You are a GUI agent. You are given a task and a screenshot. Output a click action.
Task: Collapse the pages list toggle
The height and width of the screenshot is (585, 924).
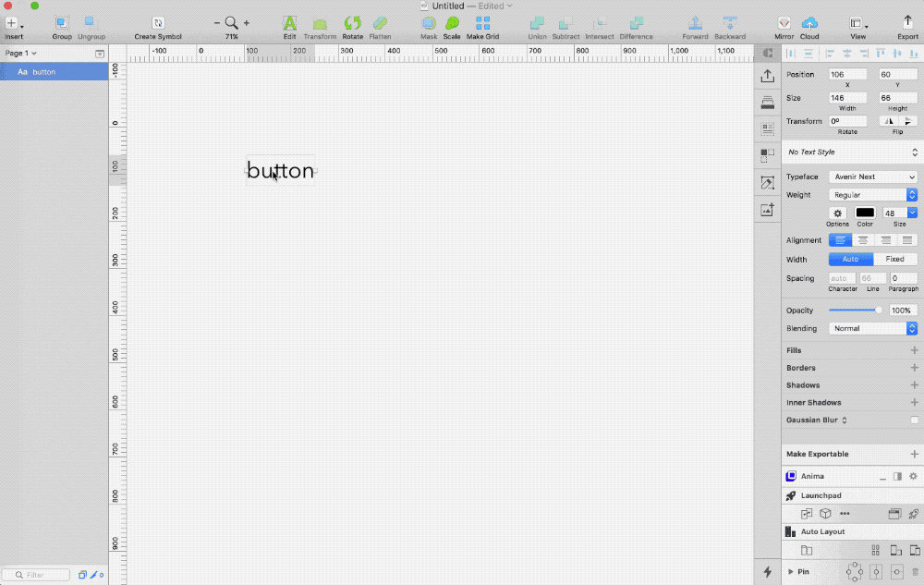100,54
